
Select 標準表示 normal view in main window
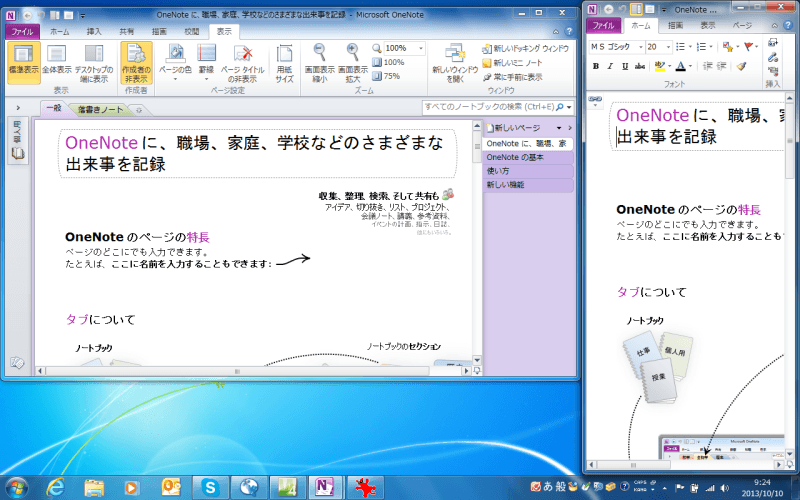(23, 63)
